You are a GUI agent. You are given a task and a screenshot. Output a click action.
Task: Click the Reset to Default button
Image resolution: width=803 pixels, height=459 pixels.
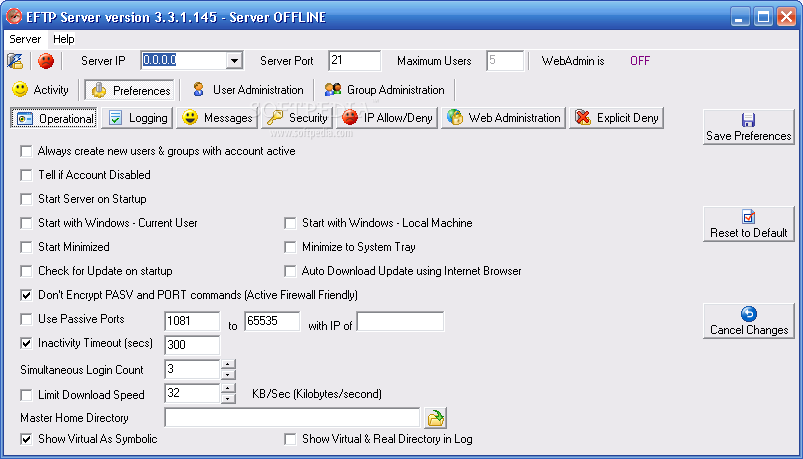tap(748, 224)
